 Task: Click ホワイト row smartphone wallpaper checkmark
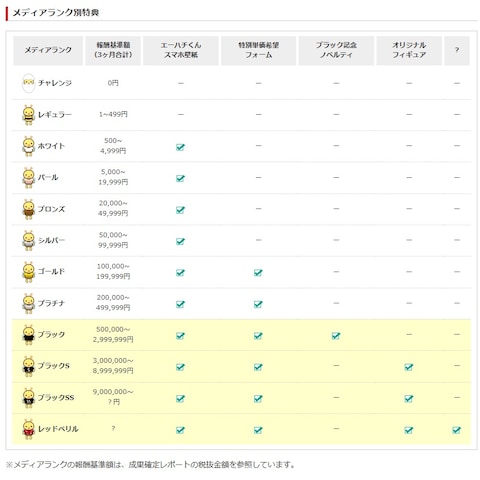tap(180, 147)
